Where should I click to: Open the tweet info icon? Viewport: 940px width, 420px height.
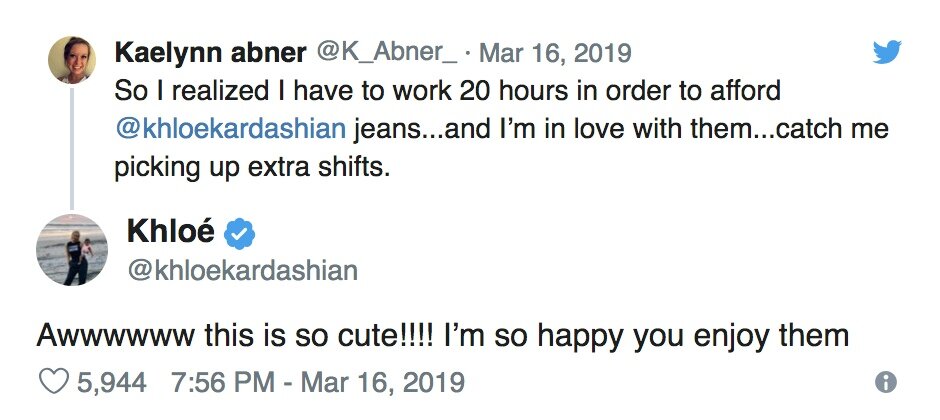885,381
